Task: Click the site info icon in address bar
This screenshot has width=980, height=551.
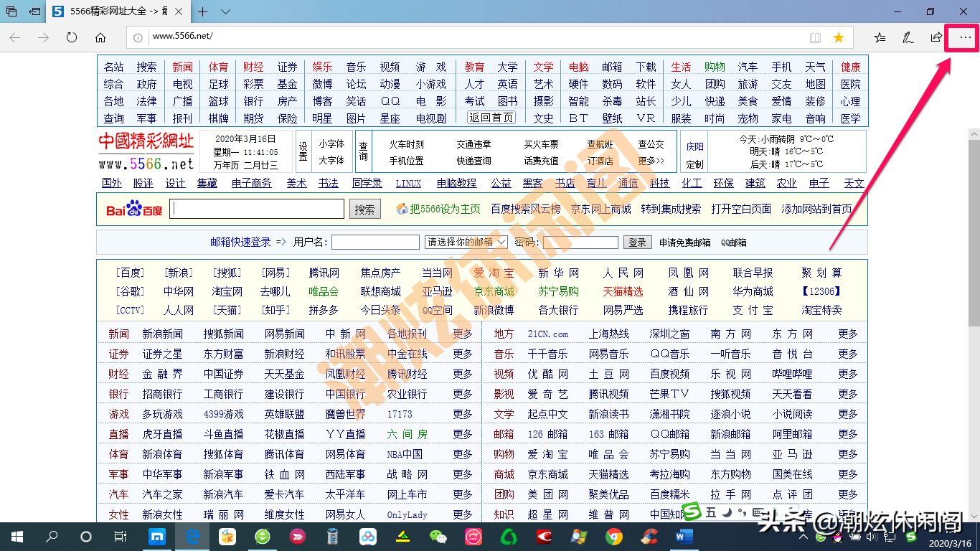Action: (138, 37)
